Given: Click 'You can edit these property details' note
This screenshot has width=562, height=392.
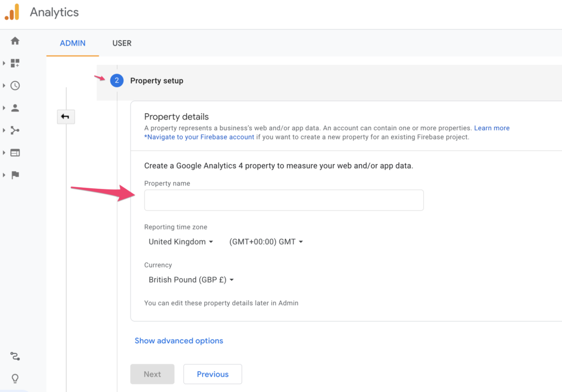Looking at the screenshot, I should [x=221, y=303].
